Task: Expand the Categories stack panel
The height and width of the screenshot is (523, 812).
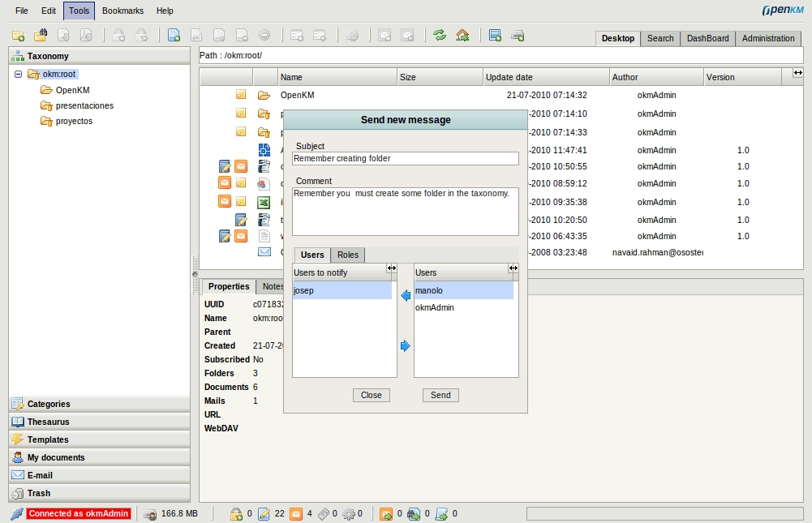Action: (100, 404)
